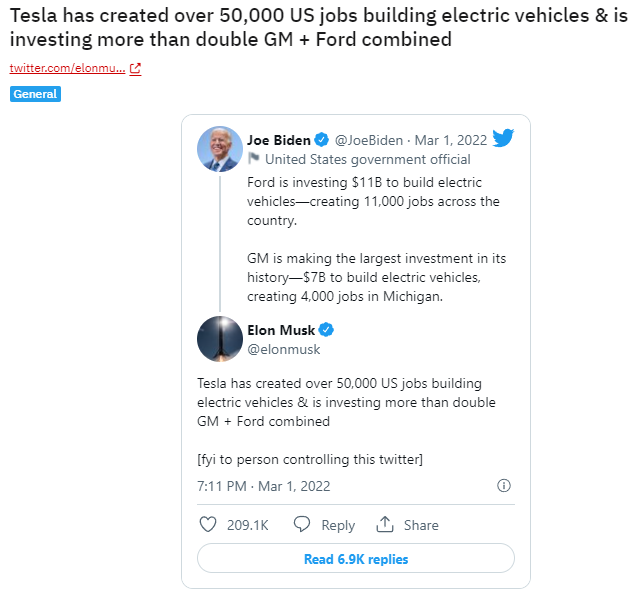Click Read 6.9K replies button
This screenshot has width=634, height=597.
356,559
